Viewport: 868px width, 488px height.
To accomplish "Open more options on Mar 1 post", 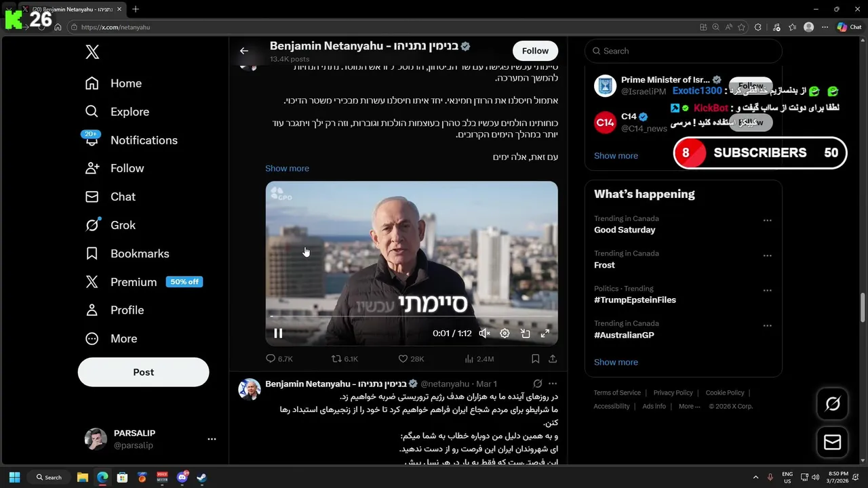I will 553,384.
